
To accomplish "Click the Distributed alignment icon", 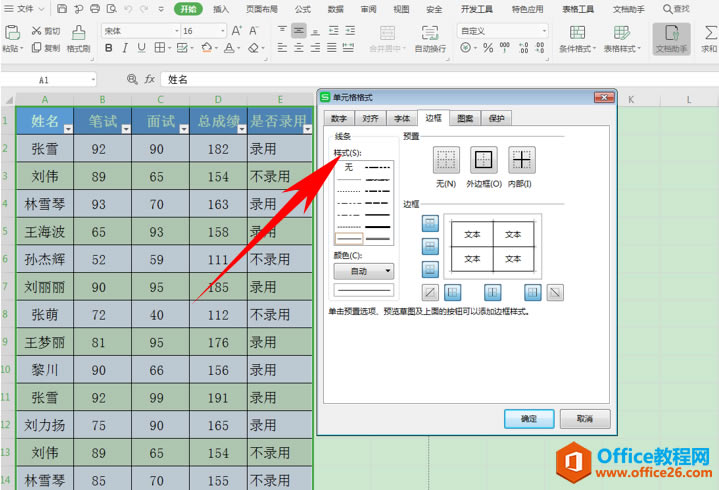I will click(348, 48).
